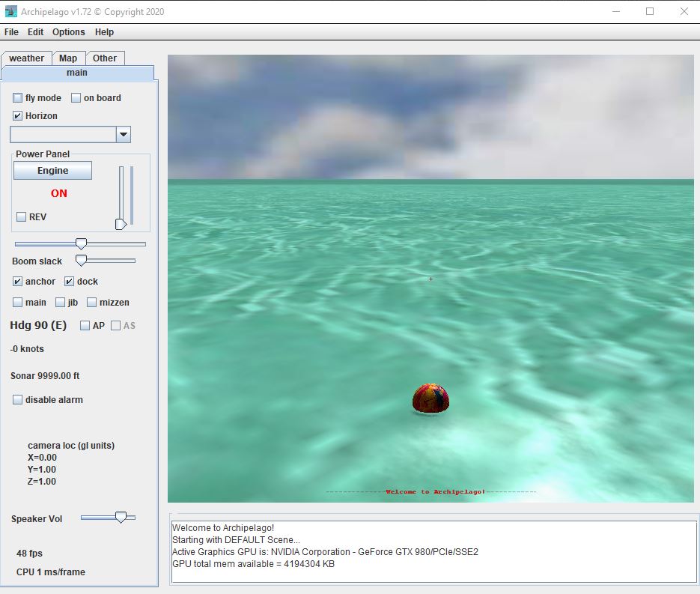Uncheck the Horizon checkbox

click(18, 116)
